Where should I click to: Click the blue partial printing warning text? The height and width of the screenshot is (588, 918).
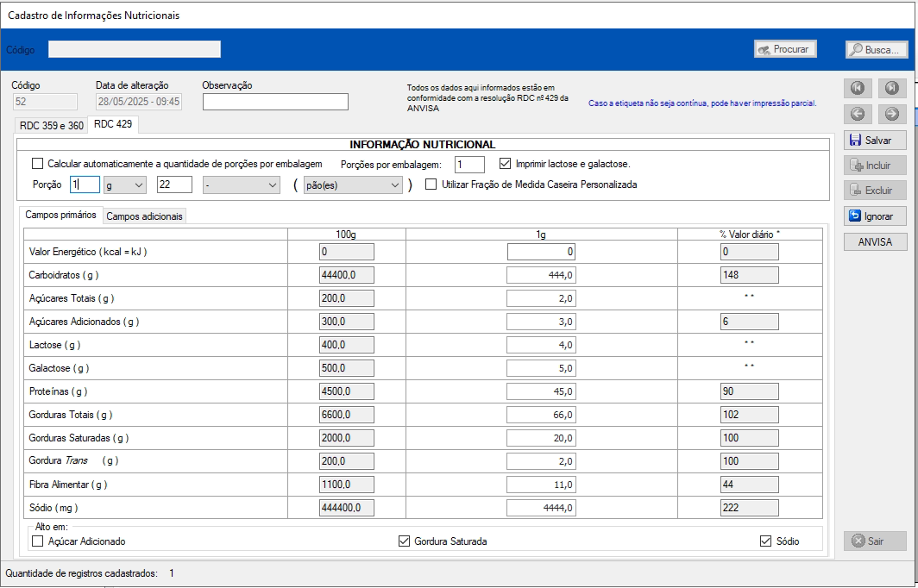click(x=702, y=103)
